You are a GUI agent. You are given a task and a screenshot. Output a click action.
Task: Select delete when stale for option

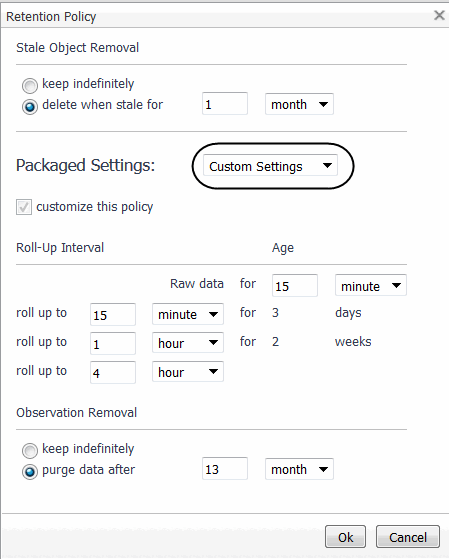30,107
